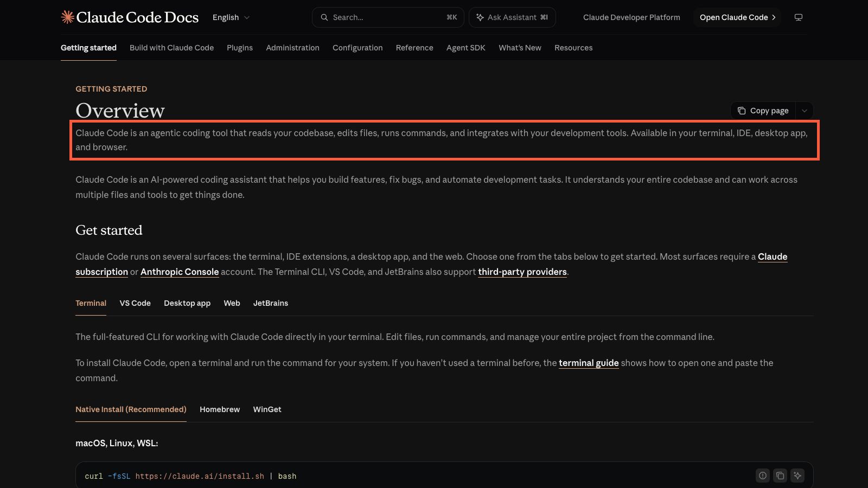Image resolution: width=868 pixels, height=488 pixels.
Task: Copy the curl install command using the copy icon
Action: click(x=780, y=476)
